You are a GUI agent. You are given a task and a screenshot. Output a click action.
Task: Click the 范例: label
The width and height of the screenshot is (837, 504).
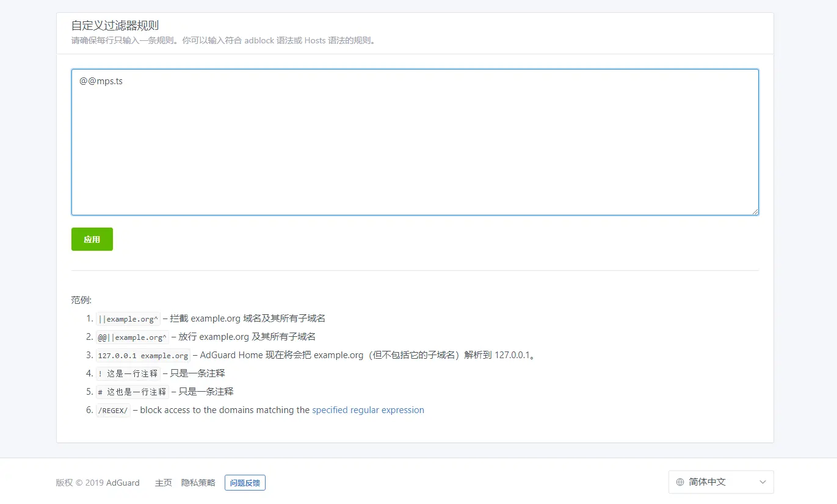[x=81, y=300]
